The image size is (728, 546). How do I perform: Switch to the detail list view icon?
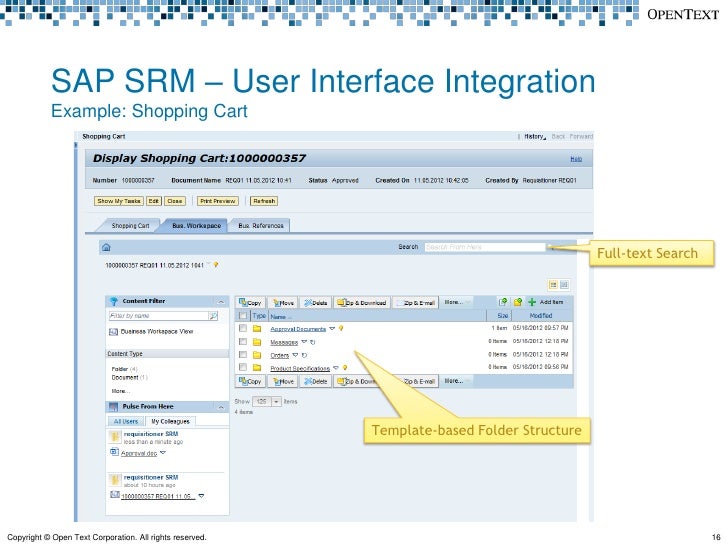pos(553,285)
